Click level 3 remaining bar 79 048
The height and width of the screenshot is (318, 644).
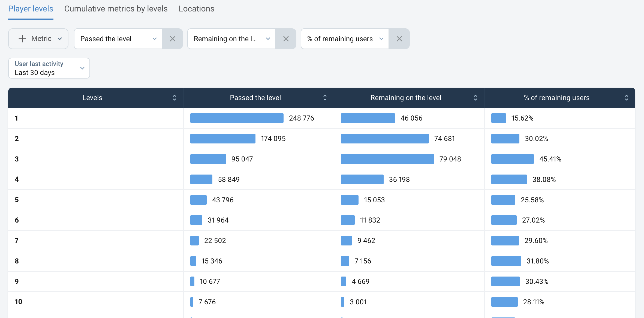(387, 159)
